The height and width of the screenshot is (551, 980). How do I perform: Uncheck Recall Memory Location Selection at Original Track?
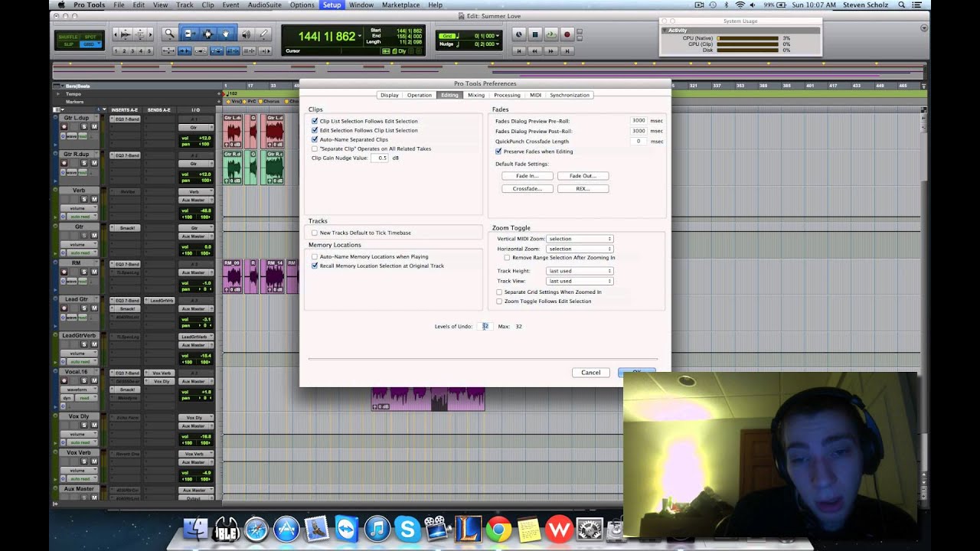(315, 266)
